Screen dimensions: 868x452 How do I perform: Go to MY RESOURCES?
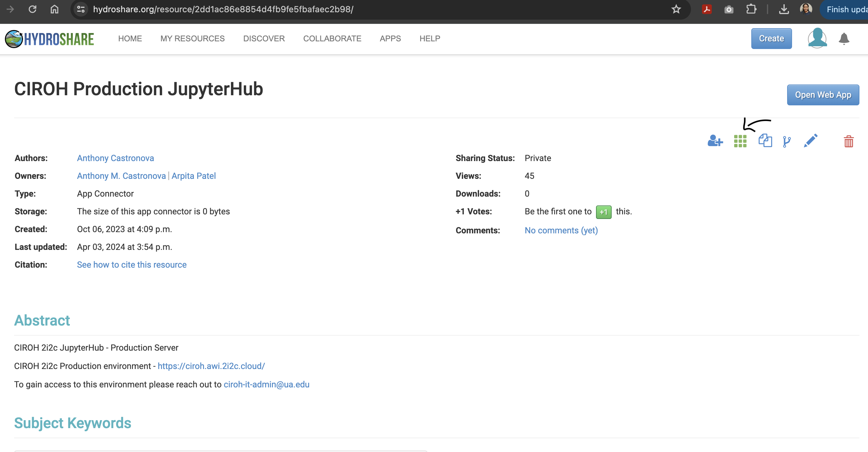coord(192,38)
